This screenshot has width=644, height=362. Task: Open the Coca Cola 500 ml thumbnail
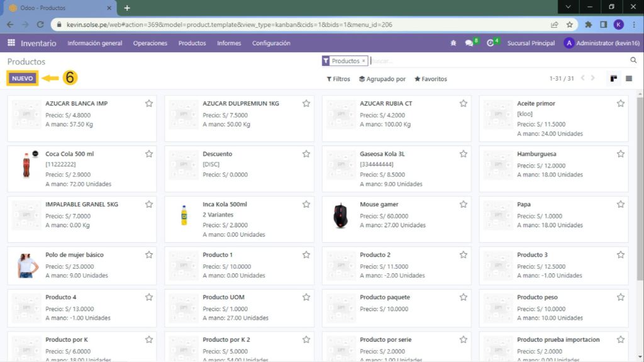click(x=26, y=165)
